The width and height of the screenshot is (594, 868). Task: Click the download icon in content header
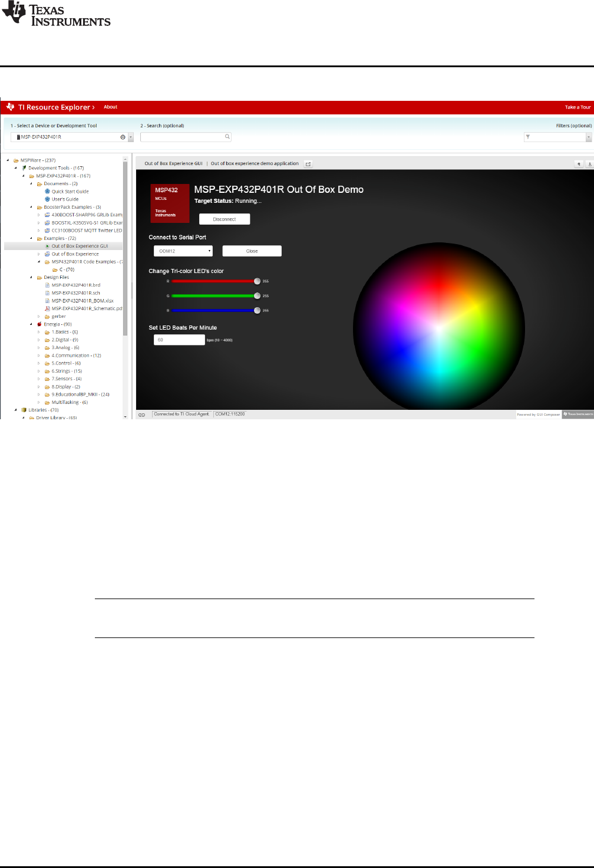coord(590,164)
